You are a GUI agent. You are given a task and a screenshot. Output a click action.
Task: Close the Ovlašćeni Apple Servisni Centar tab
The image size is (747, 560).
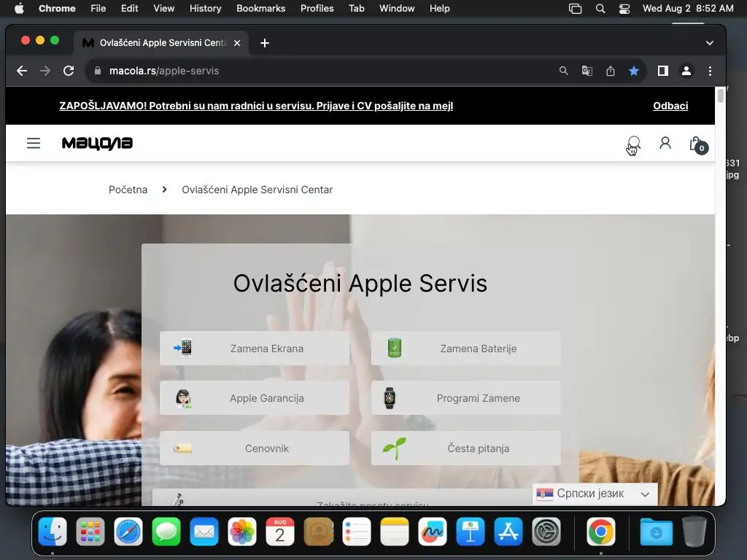tap(237, 43)
